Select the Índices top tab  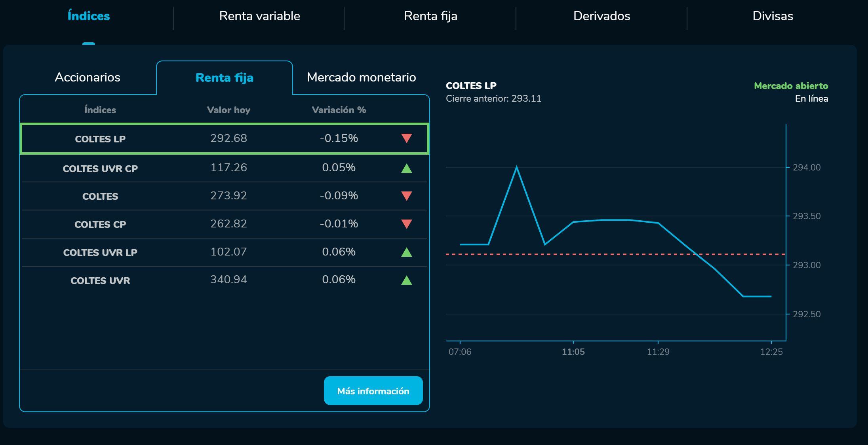(89, 16)
